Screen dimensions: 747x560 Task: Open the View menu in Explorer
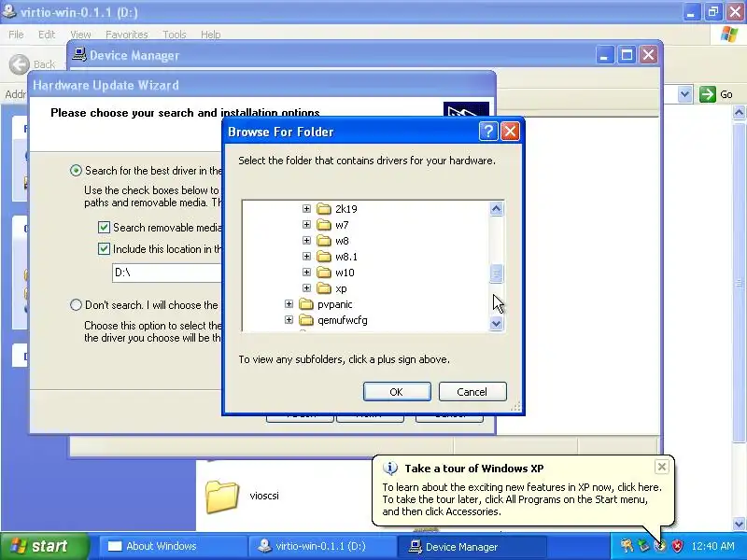(x=80, y=35)
